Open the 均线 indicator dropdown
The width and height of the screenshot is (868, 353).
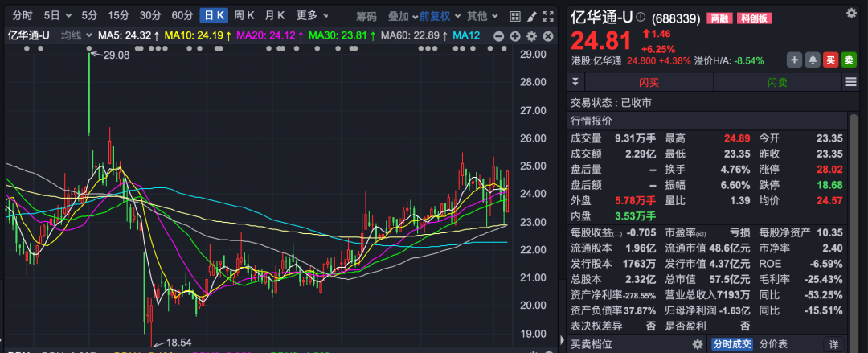click(x=76, y=35)
